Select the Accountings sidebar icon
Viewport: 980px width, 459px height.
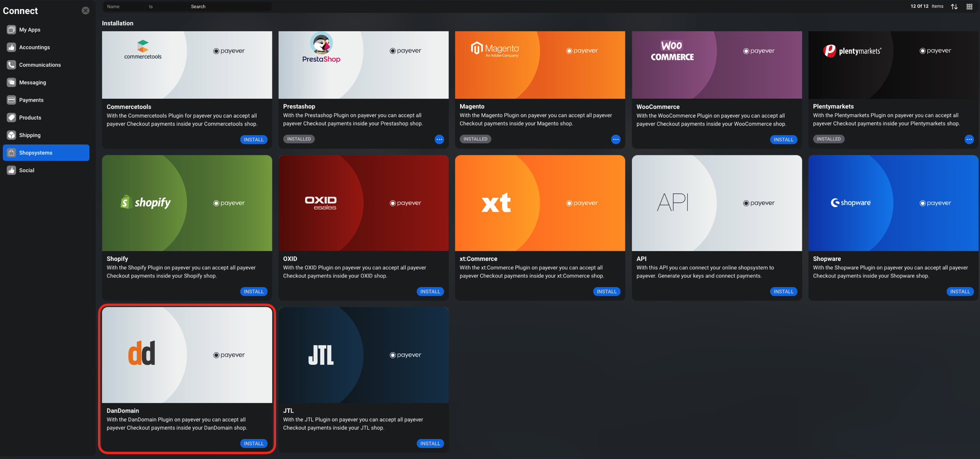tap(11, 47)
